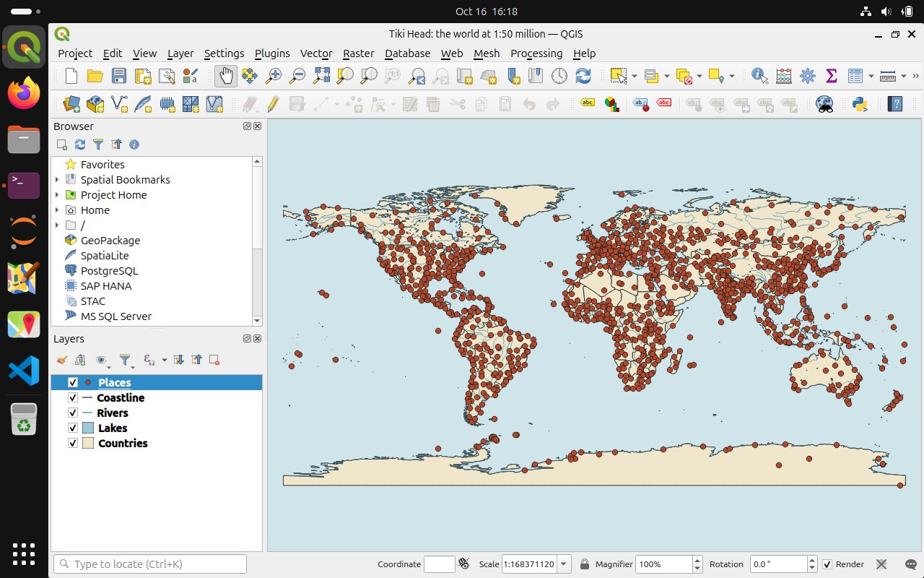924x578 pixels.
Task: Expand the Project Home node
Action: point(58,195)
